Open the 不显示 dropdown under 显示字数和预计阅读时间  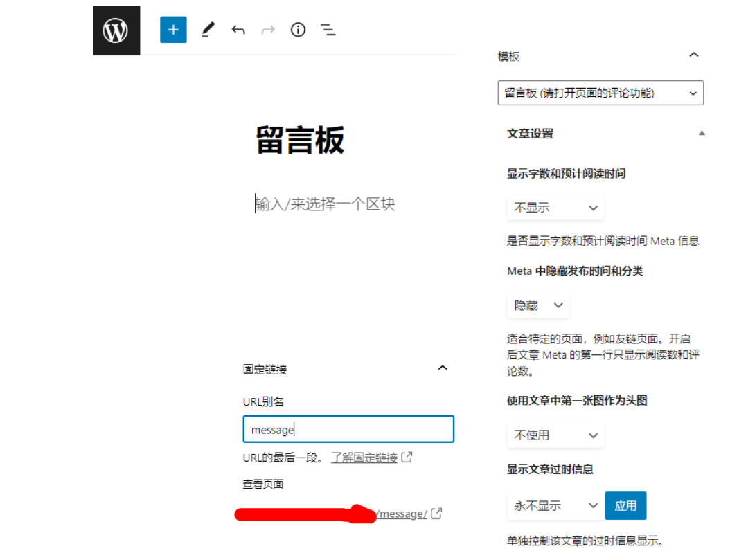click(x=555, y=207)
